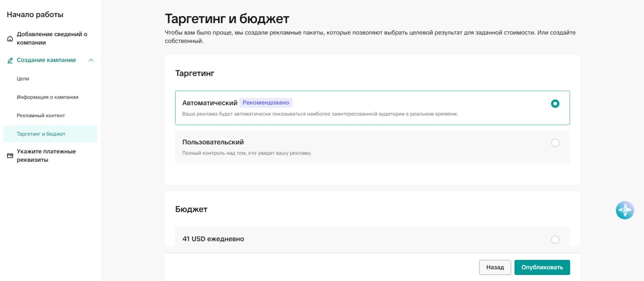The height and width of the screenshot is (281, 644).
Task: Open Укажите платежные реквизиты section
Action: point(46,156)
